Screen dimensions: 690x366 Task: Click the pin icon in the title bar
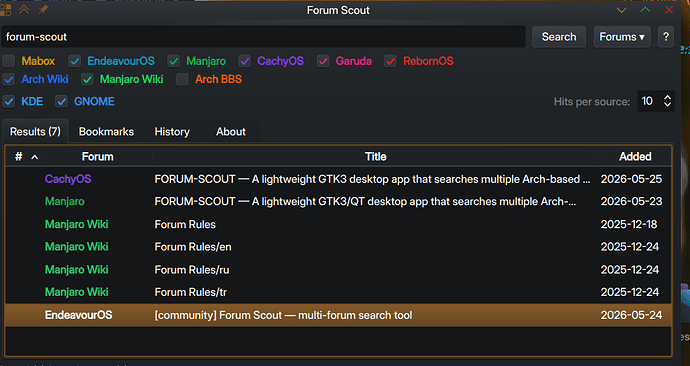pos(43,10)
